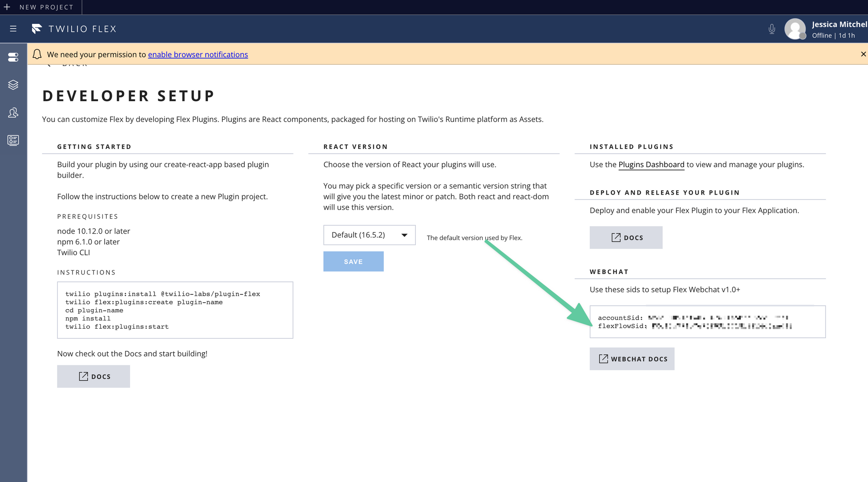Click the INSTALLED PLUGINS heading
This screenshot has width=868, height=482.
pyautogui.click(x=631, y=147)
